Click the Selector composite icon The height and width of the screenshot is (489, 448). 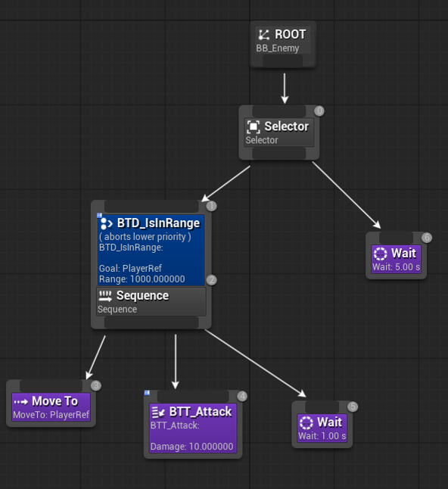254,126
